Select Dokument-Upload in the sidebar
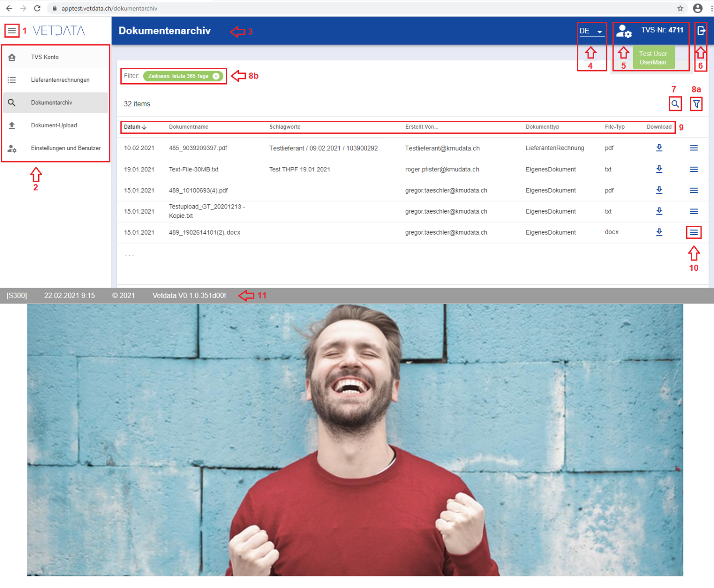Screen dimensions: 714x588 click(54, 125)
